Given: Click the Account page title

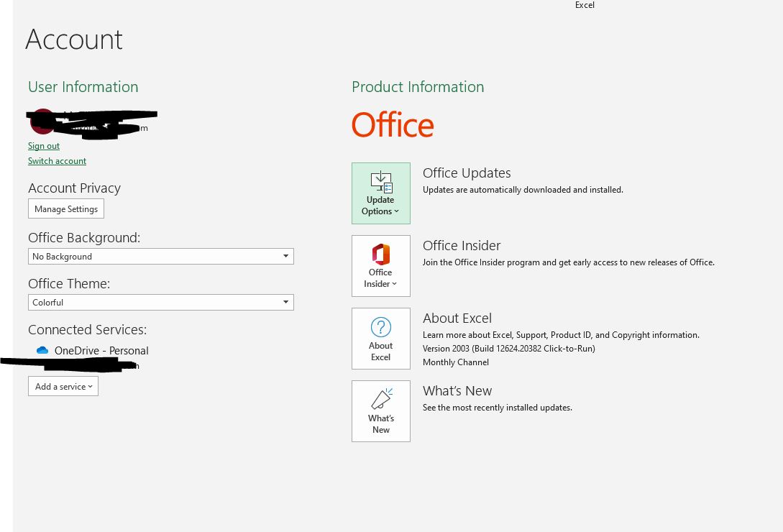Looking at the screenshot, I should (x=74, y=39).
